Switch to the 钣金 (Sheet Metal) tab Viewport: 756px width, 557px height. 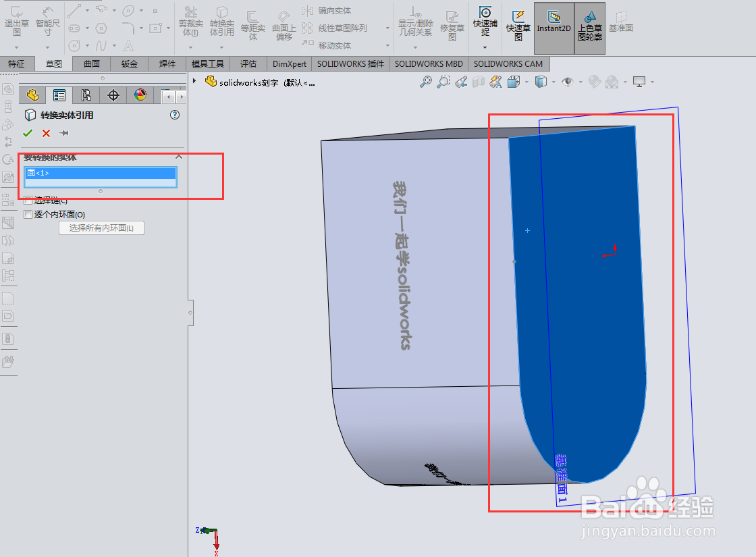pyautogui.click(x=129, y=63)
